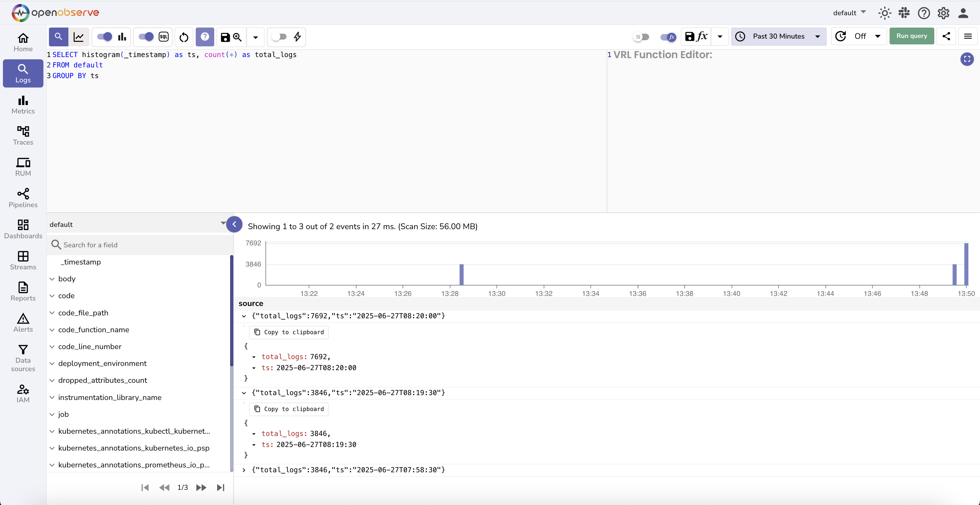The height and width of the screenshot is (505, 980).
Task: Toggle SQL mode switch
Action: point(146,37)
